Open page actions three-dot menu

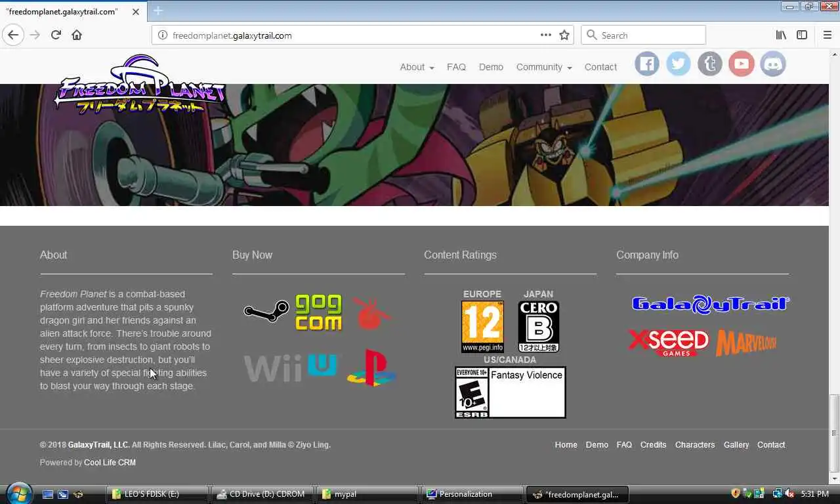coord(545,35)
